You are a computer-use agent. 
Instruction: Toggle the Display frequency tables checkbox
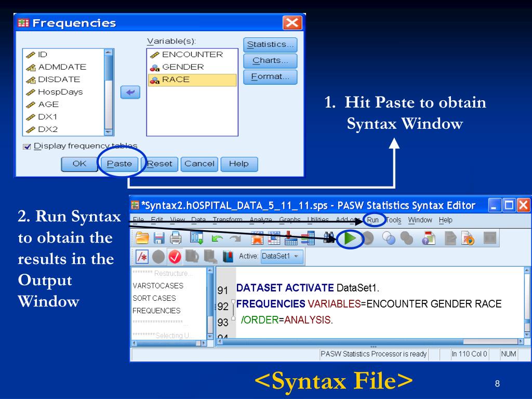click(26, 147)
